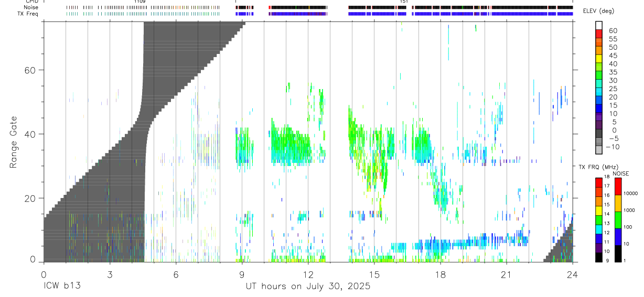Select the green 30–35 ELEV colorbar segment

599,75
